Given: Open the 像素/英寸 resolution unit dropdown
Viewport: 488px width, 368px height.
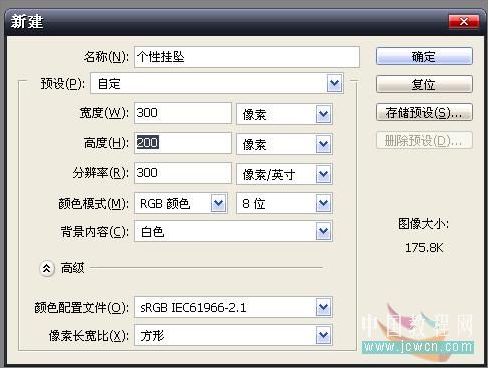Looking at the screenshot, I should (x=284, y=174).
